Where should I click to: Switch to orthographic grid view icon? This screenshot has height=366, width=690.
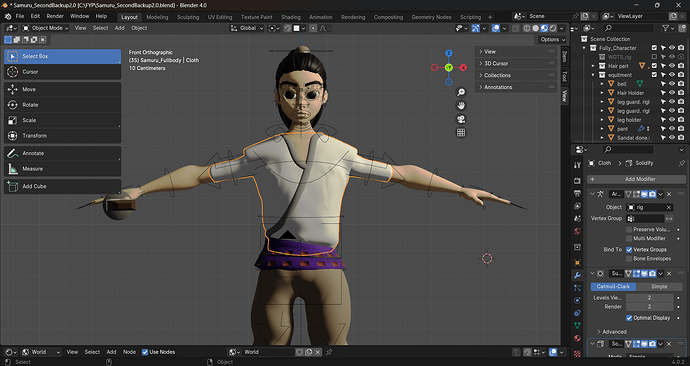(461, 133)
